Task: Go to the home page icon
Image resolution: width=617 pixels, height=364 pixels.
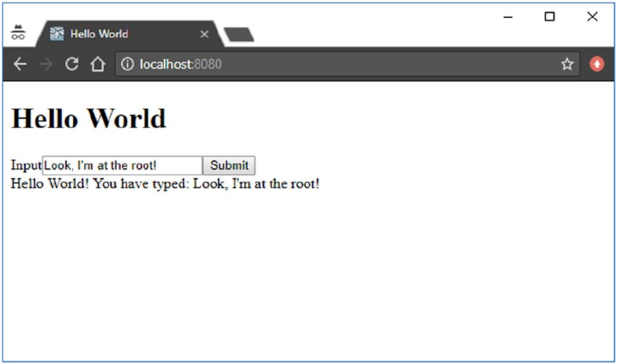Action: pyautogui.click(x=97, y=64)
